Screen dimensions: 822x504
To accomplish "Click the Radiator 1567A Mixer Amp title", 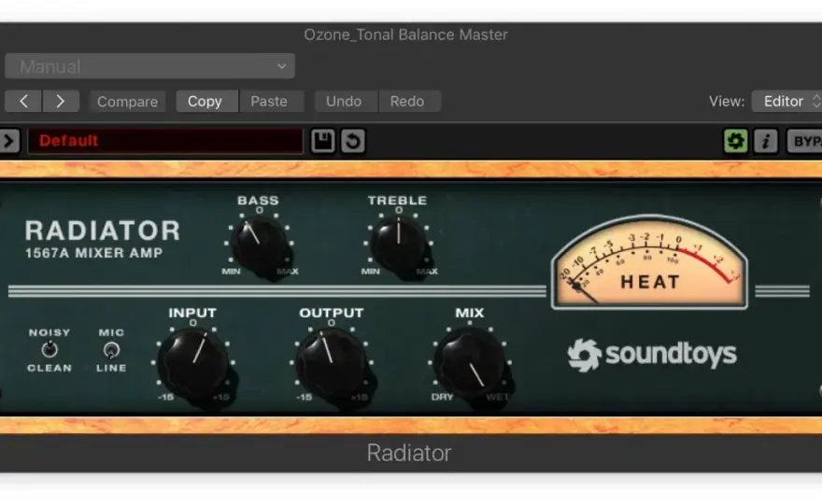I will 103,239.
